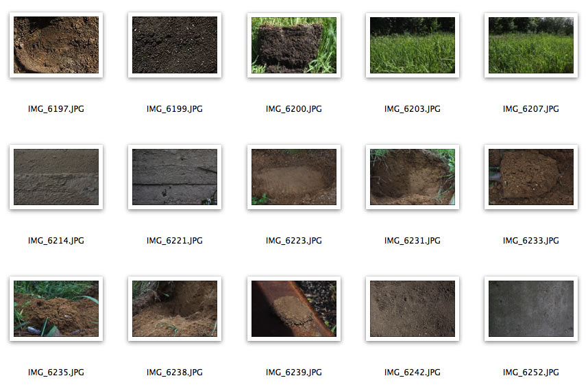The width and height of the screenshot is (588, 389).
Task: Select the IMG_6235.JPG dirt mound thumbnail
Action: click(x=56, y=309)
